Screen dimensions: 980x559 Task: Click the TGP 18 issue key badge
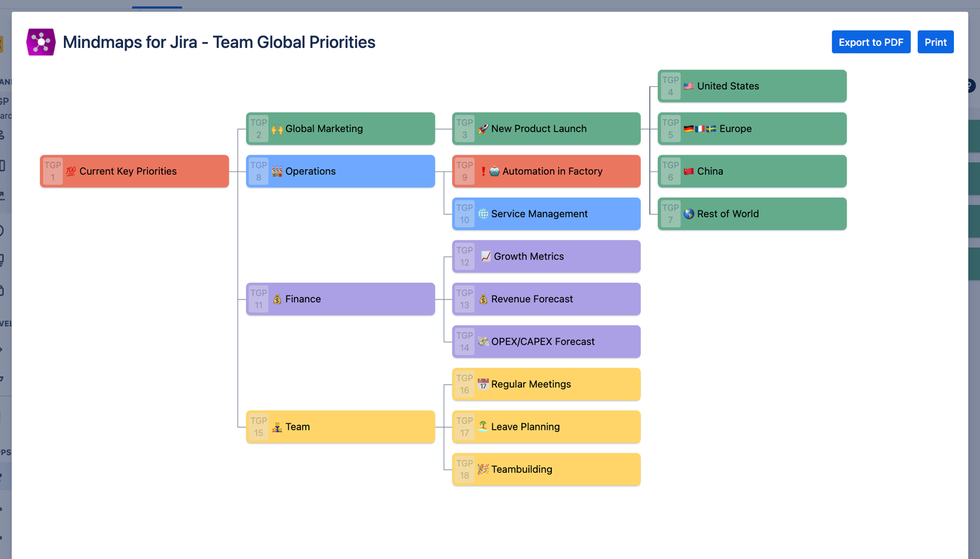[x=464, y=470]
